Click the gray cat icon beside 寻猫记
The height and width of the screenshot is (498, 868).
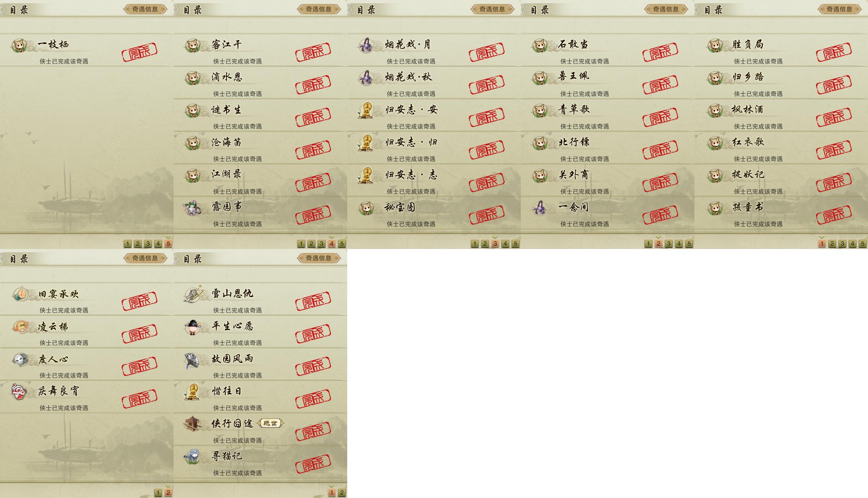tap(192, 456)
